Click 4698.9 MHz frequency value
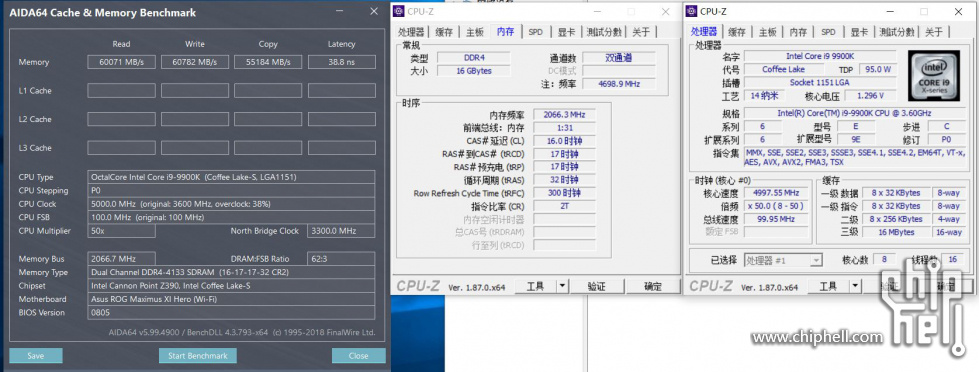Screen dimensions: 979x372 click(619, 84)
